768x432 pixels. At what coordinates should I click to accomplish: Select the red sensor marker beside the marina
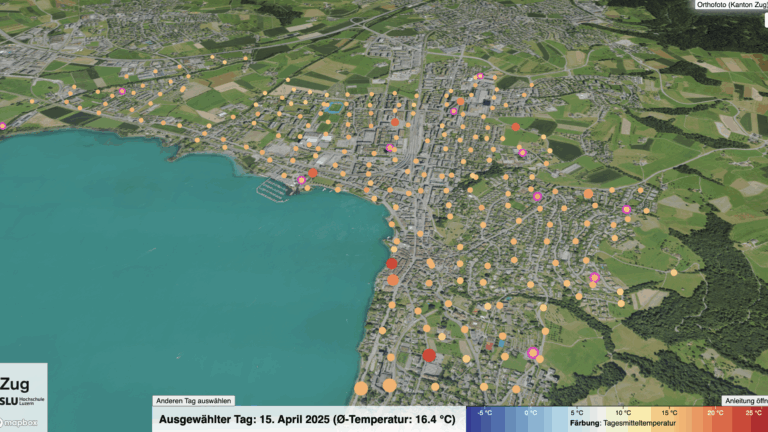pos(313,172)
